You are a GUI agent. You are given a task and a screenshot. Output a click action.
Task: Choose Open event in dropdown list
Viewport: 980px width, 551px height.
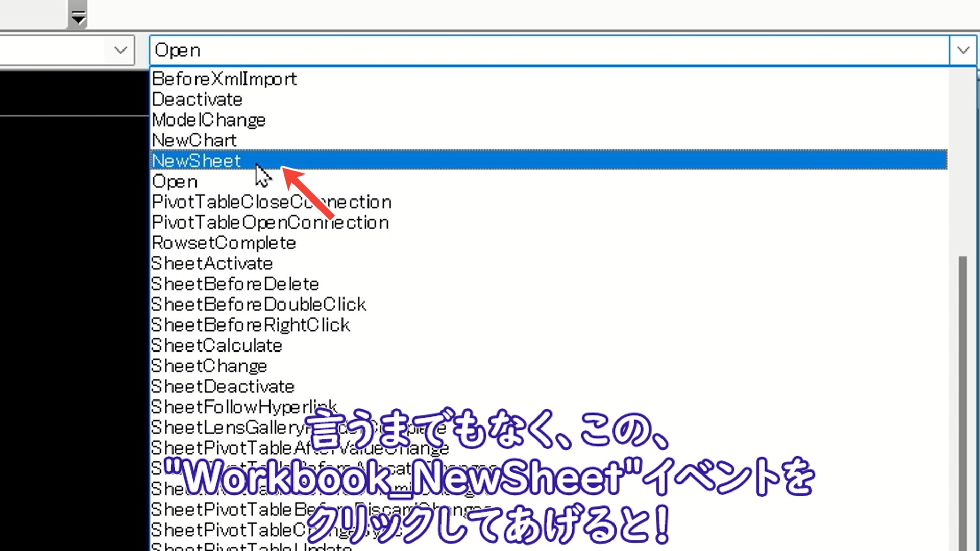[175, 182]
